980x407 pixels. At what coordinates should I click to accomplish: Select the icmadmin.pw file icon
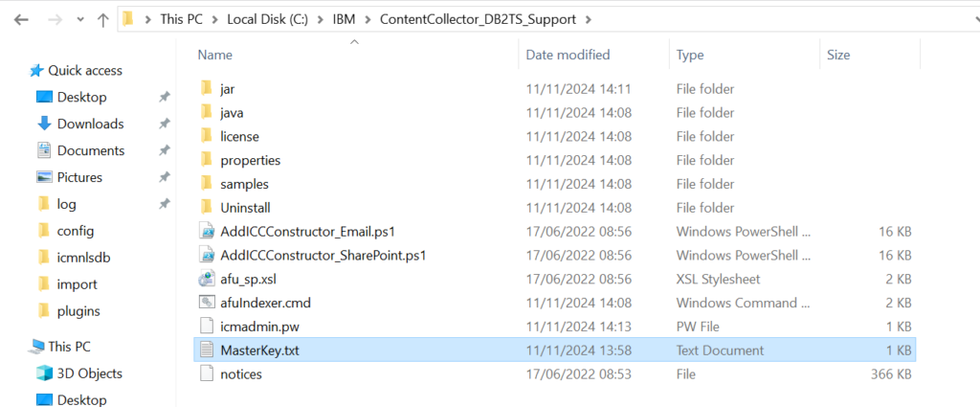[207, 327]
